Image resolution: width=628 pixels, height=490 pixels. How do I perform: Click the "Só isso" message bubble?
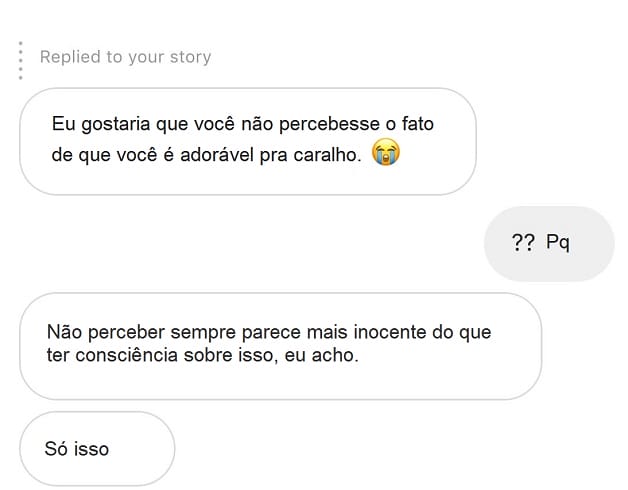coord(97,449)
